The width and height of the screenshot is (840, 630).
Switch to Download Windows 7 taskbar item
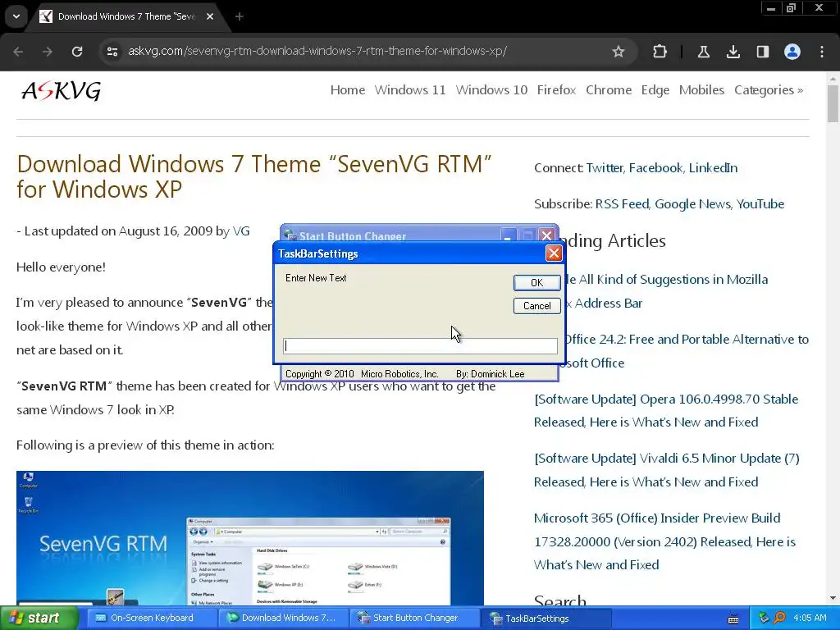coord(283,619)
